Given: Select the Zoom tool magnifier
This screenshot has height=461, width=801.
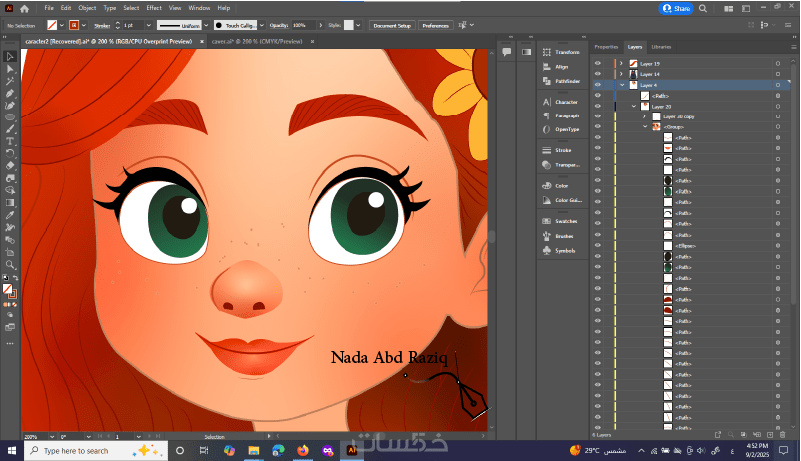Looking at the screenshot, I should [x=10, y=264].
